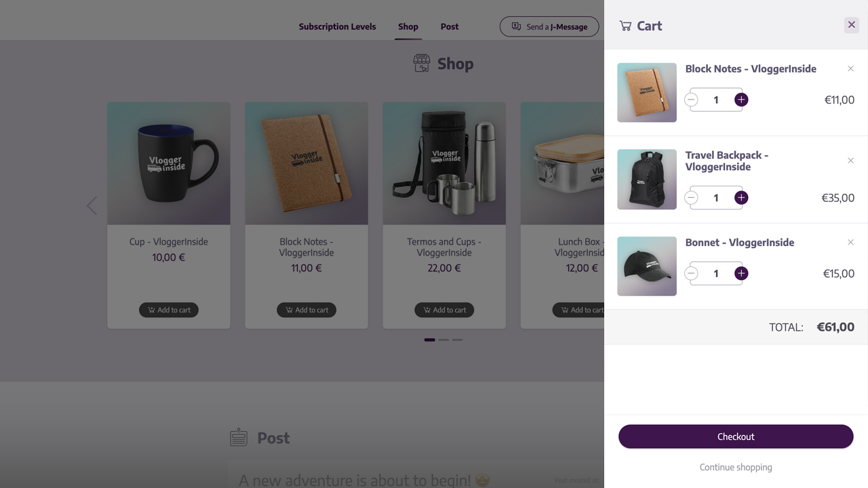Add Block Notes - VloggerInside to cart
Viewport: 868px width, 488px height.
pos(306,310)
